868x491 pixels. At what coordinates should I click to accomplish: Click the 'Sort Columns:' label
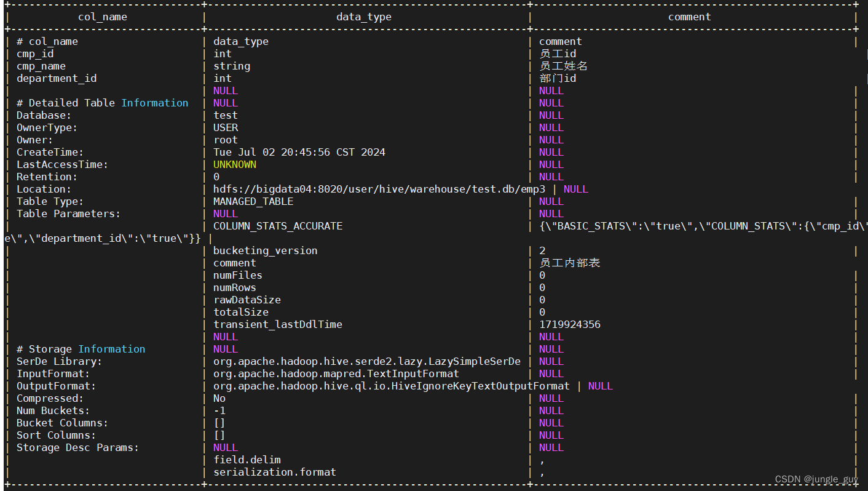point(57,436)
